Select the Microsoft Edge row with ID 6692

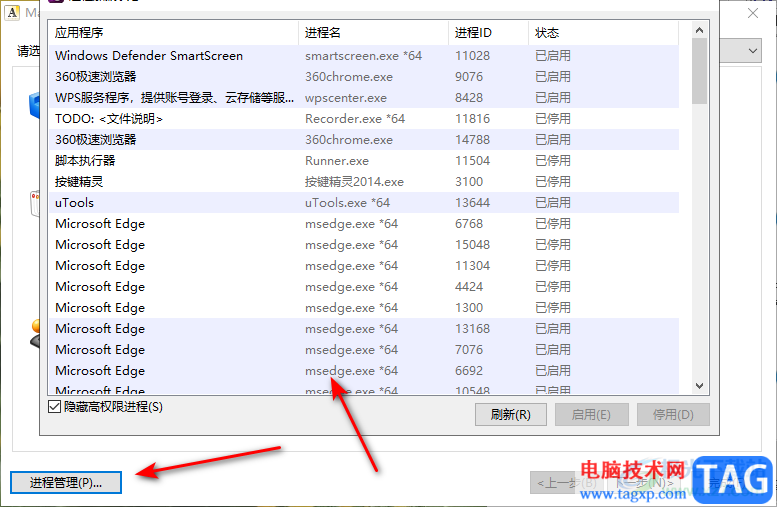point(364,371)
